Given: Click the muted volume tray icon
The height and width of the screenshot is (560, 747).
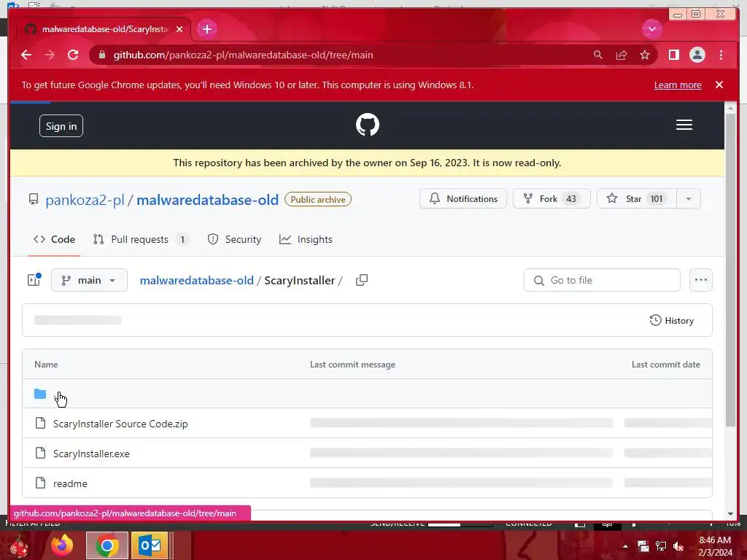Looking at the screenshot, I should tap(678, 546).
